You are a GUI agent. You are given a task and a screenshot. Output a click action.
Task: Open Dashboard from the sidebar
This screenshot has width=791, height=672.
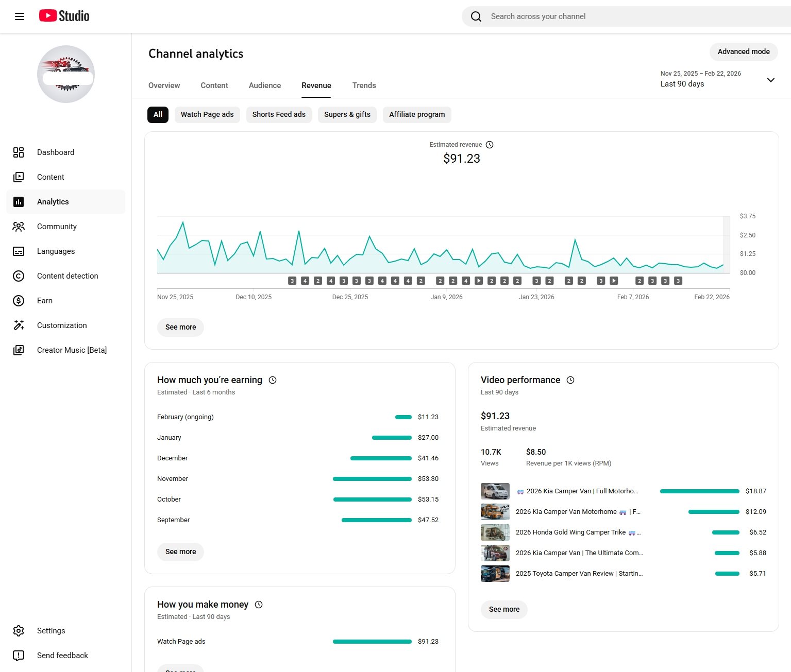click(x=56, y=152)
